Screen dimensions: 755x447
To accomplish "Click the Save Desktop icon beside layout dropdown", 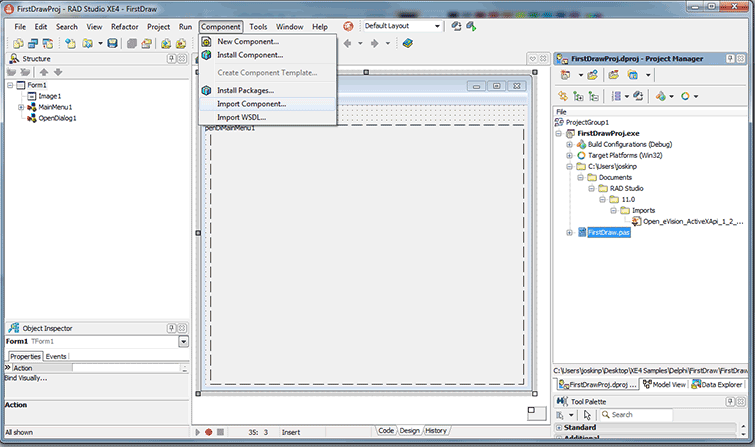I will (457, 26).
